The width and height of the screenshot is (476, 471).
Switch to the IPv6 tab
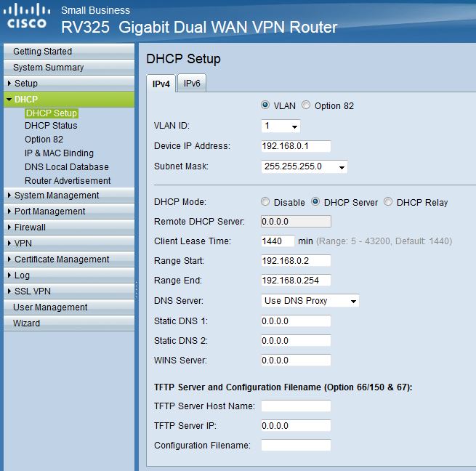pyautogui.click(x=192, y=83)
